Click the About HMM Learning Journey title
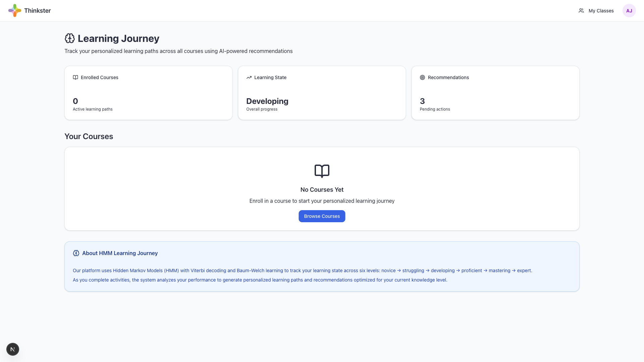644x362 pixels. [x=120, y=253]
